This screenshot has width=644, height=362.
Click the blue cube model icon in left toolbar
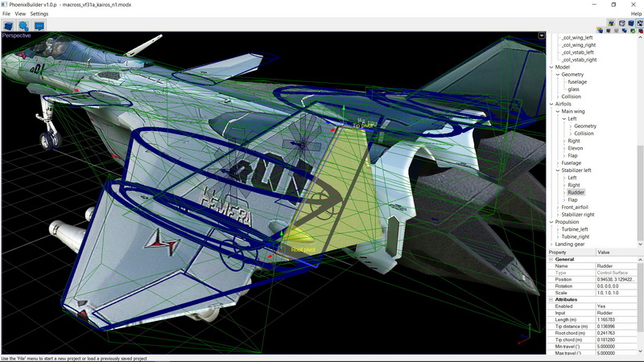[8, 26]
